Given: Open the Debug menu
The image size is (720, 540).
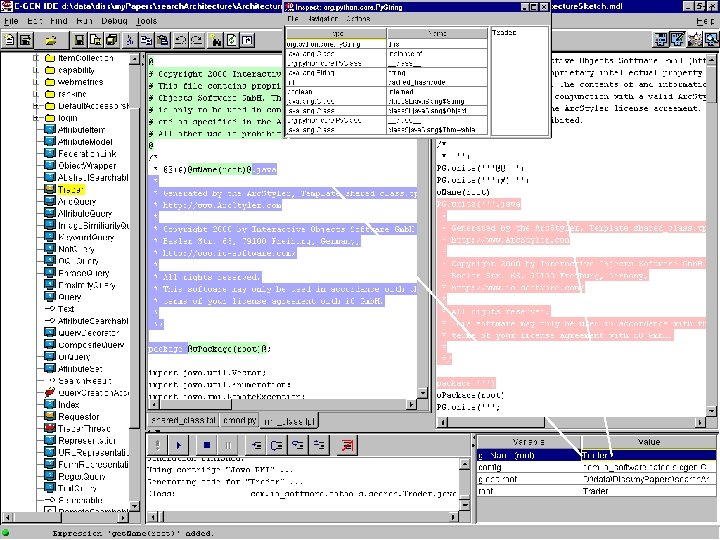Looking at the screenshot, I should click(x=112, y=20).
